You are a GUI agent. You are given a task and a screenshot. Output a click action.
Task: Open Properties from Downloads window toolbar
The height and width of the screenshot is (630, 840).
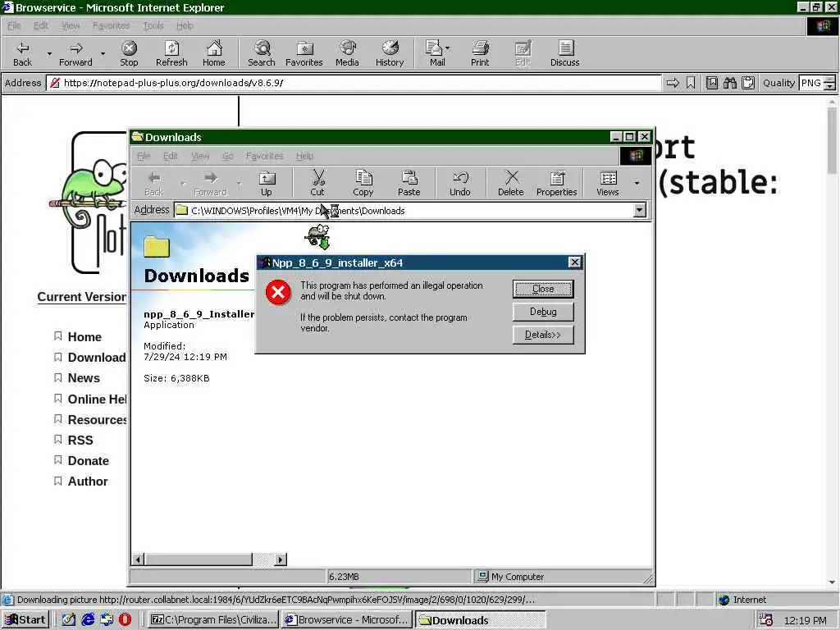pyautogui.click(x=557, y=183)
